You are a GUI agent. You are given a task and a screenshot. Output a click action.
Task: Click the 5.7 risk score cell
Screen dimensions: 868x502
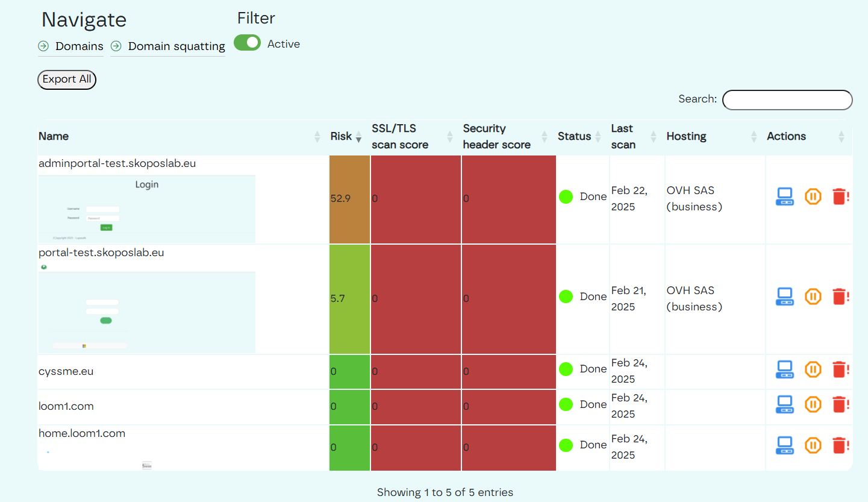pos(349,299)
